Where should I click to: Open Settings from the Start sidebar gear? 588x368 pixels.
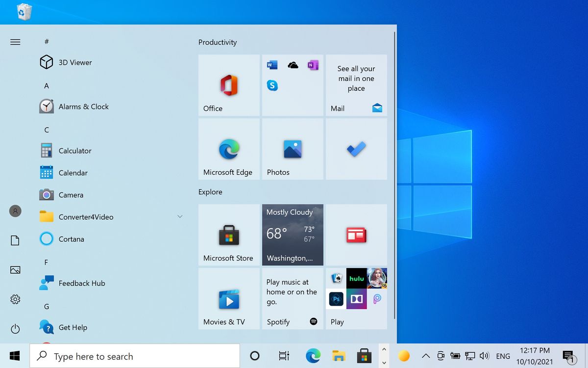(15, 299)
